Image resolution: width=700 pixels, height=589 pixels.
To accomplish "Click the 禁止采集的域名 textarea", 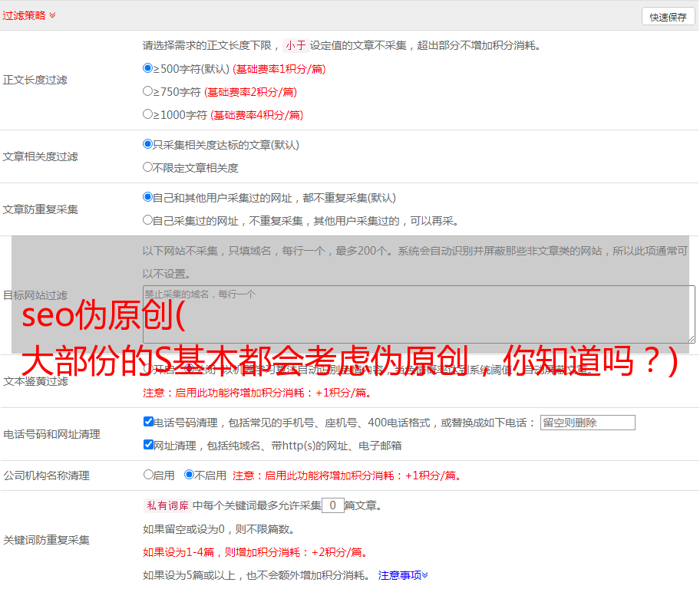I will point(418,314).
